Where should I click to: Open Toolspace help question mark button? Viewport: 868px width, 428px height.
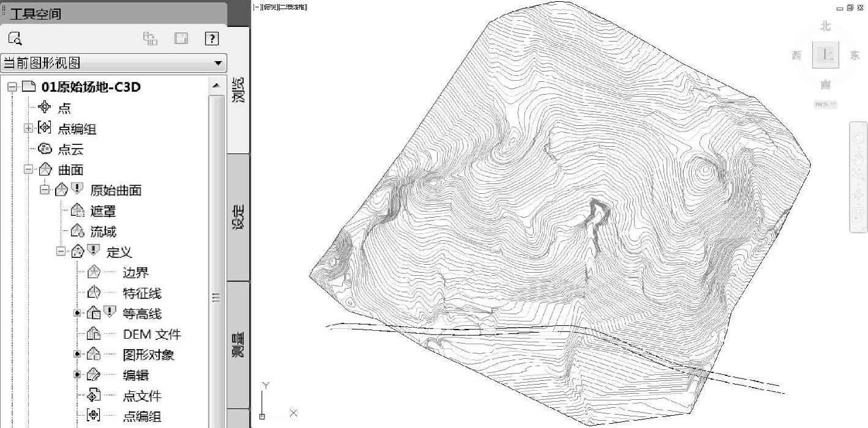tap(212, 39)
